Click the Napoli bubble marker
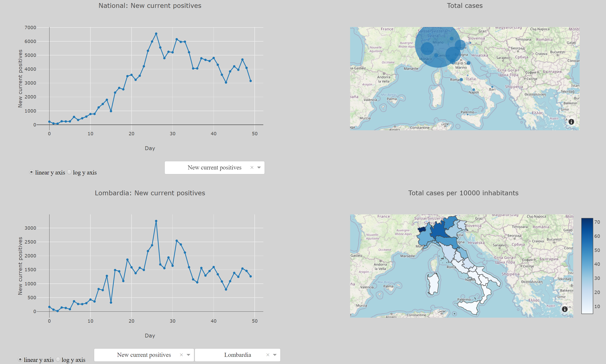Image resolution: width=606 pixels, height=364 pixels. coord(474,90)
